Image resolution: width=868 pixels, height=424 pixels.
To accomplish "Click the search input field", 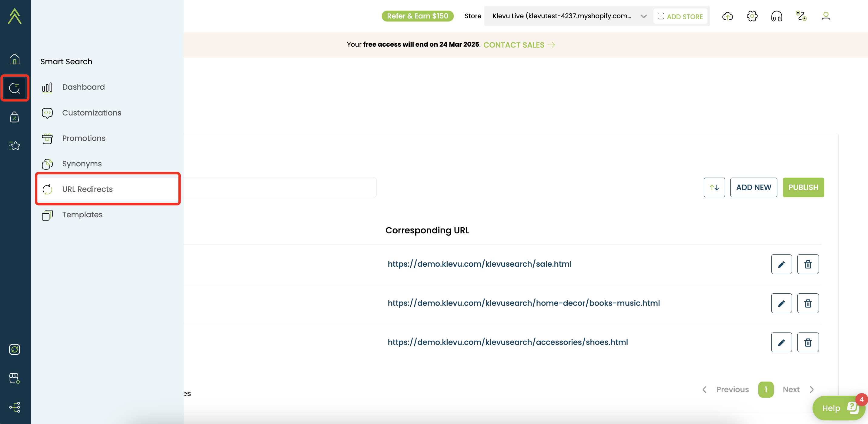I will 280,187.
